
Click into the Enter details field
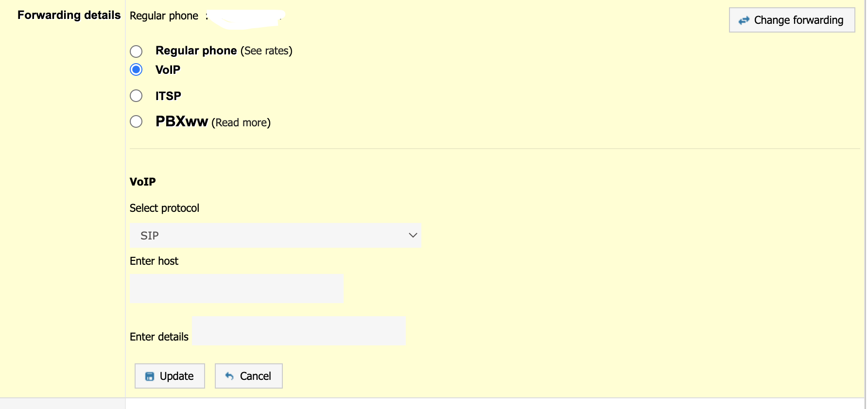coord(298,331)
